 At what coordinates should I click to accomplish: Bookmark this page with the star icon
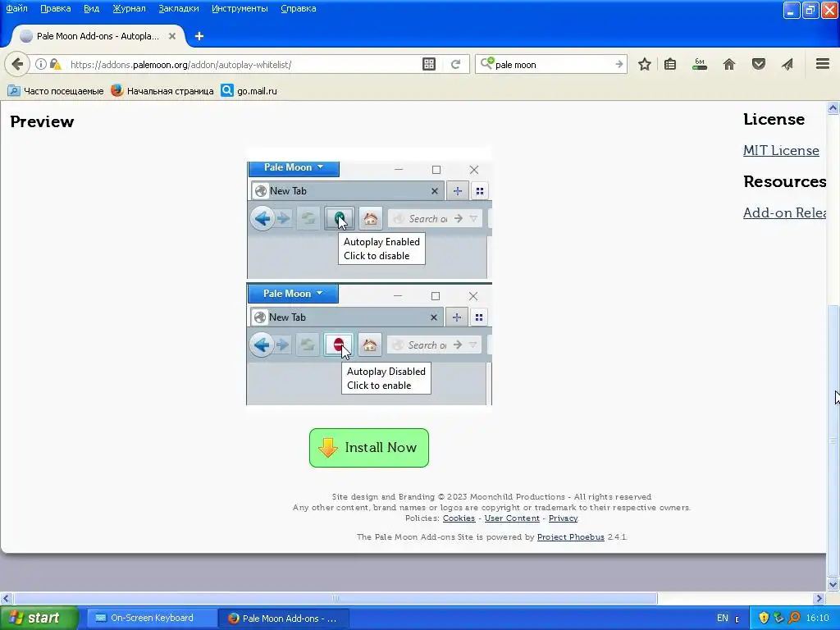click(x=645, y=64)
